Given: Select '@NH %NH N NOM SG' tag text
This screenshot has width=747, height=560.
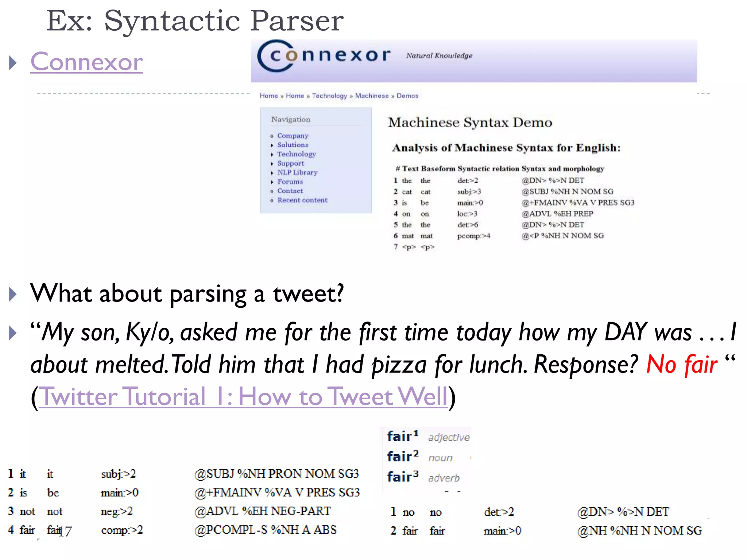Looking at the screenshot, I should [640, 530].
